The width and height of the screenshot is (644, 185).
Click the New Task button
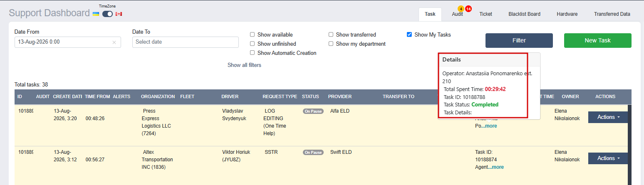click(597, 40)
